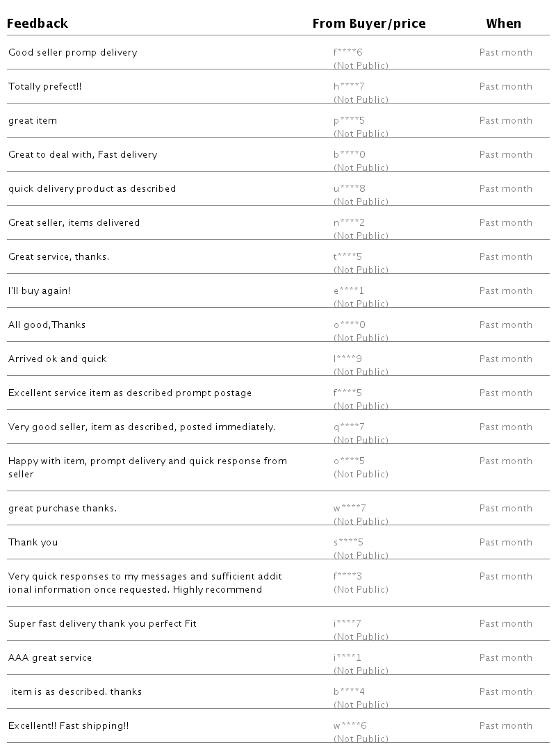Open buyer h****7 profile
The image size is (556, 756).
tap(349, 87)
